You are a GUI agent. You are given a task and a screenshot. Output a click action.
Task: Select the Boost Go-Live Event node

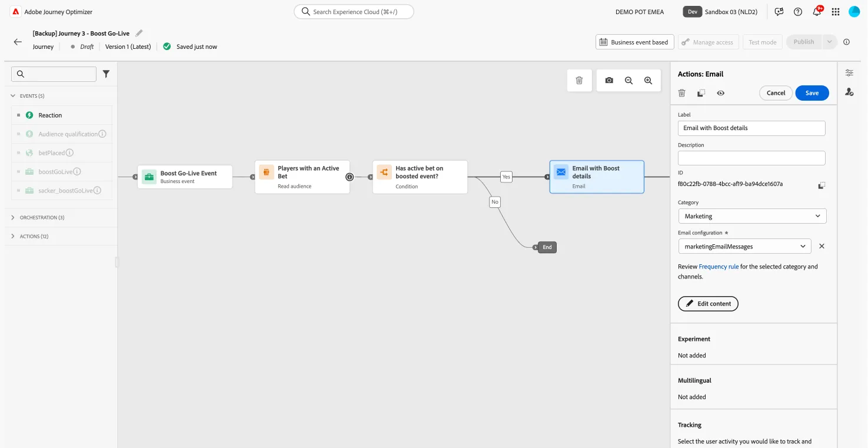pyautogui.click(x=185, y=177)
